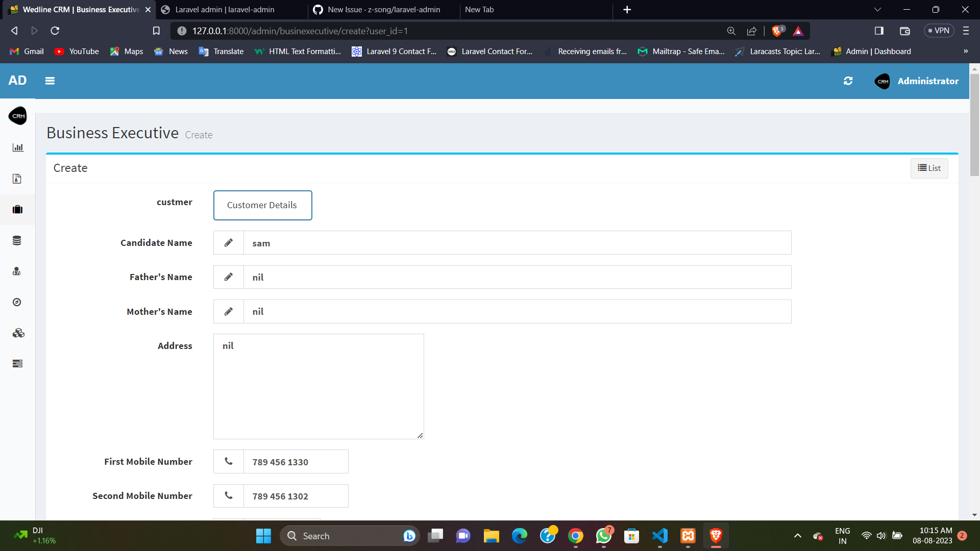Click the refresh icon in the blue header
The image size is (980, 551).
(x=848, y=81)
